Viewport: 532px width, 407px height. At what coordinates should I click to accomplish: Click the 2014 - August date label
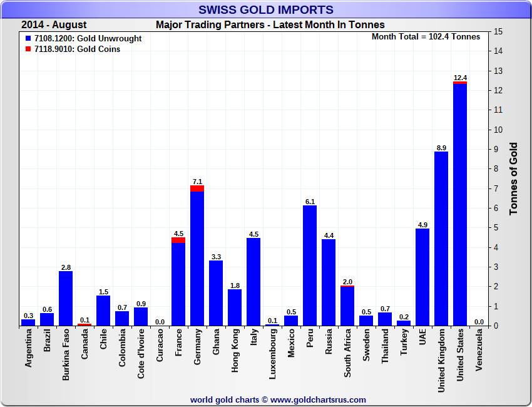pos(54,25)
